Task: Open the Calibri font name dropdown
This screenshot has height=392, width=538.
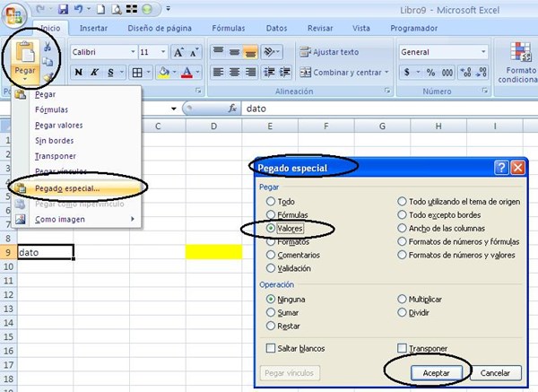Action: [133, 52]
